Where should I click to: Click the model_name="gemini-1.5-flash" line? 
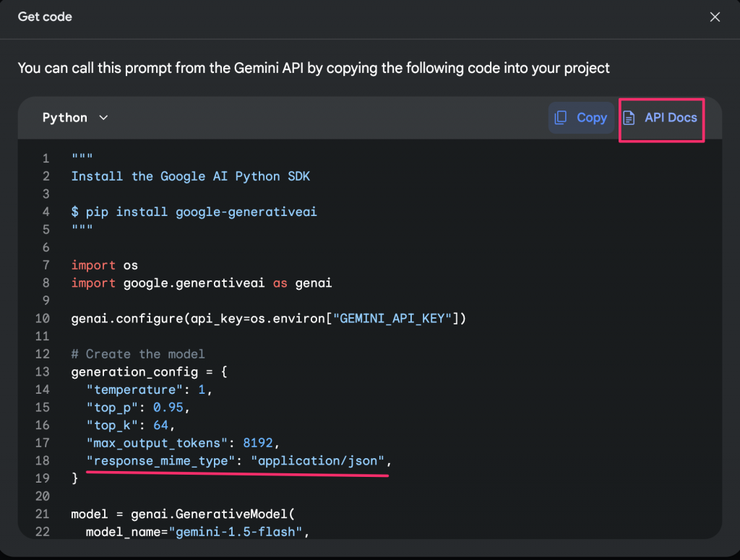tap(197, 532)
